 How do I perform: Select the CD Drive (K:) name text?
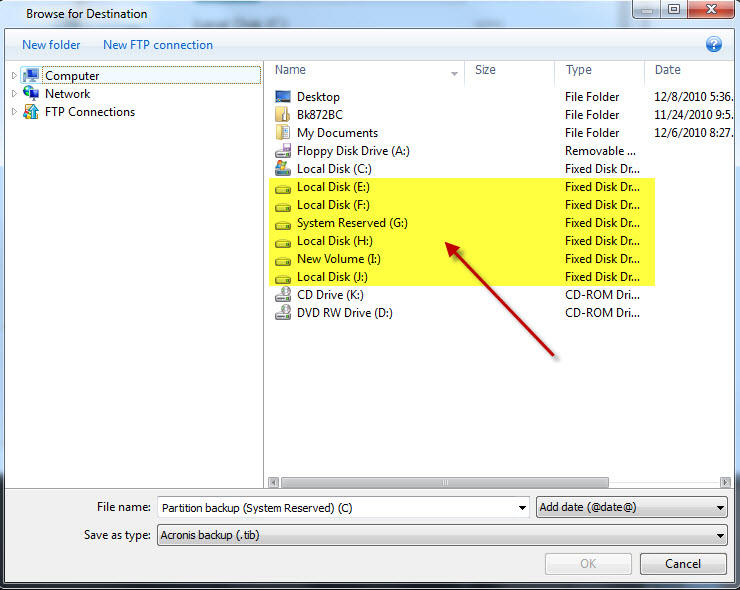330,295
